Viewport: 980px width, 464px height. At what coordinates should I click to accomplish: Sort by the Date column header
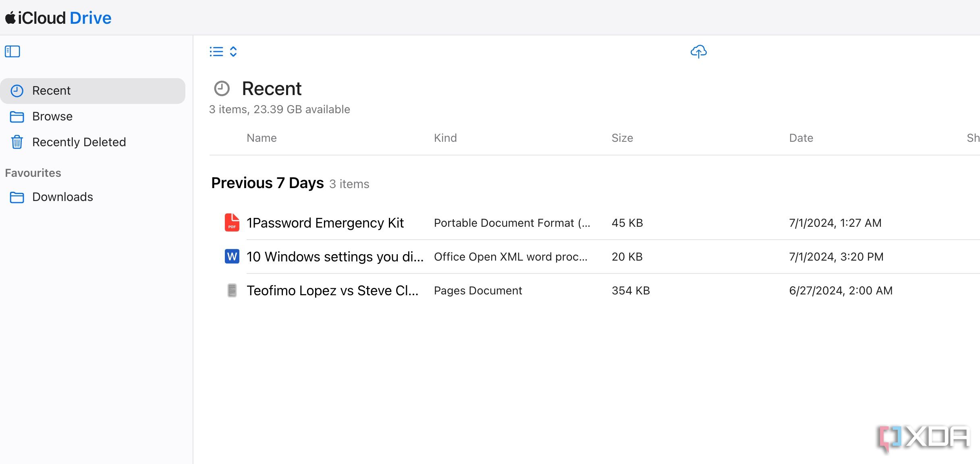tap(801, 138)
